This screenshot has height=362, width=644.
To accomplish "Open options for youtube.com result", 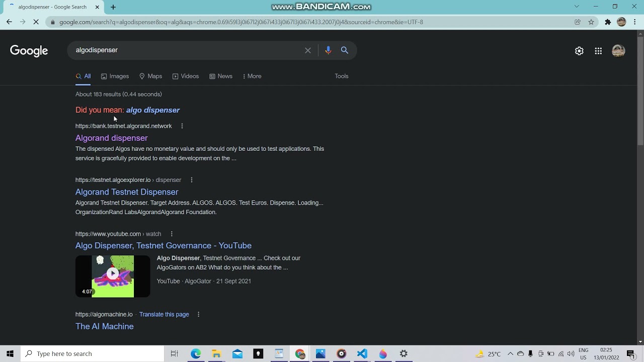I will tap(172, 234).
